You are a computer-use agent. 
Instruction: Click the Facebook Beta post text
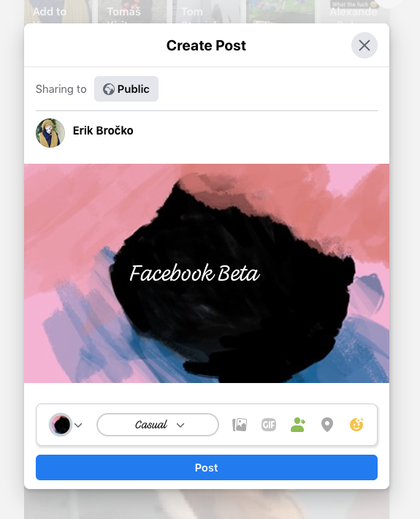(195, 273)
